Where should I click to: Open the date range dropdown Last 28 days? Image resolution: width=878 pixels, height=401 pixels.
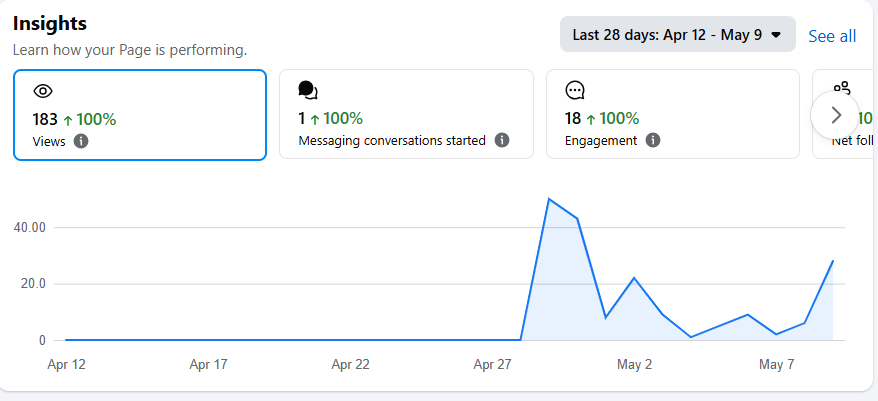point(678,34)
